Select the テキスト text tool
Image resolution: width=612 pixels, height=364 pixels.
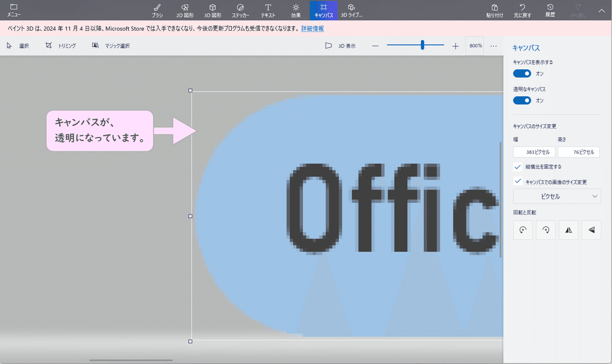pyautogui.click(x=268, y=10)
